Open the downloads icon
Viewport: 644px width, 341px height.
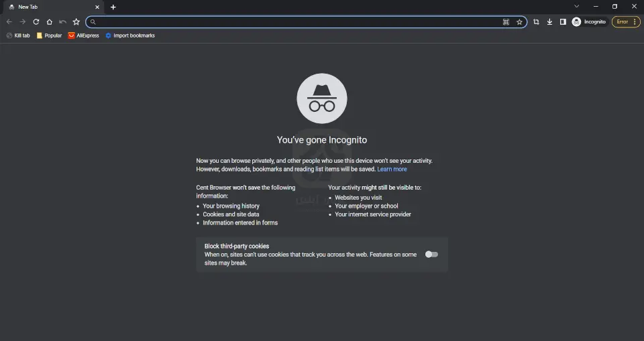pyautogui.click(x=549, y=21)
